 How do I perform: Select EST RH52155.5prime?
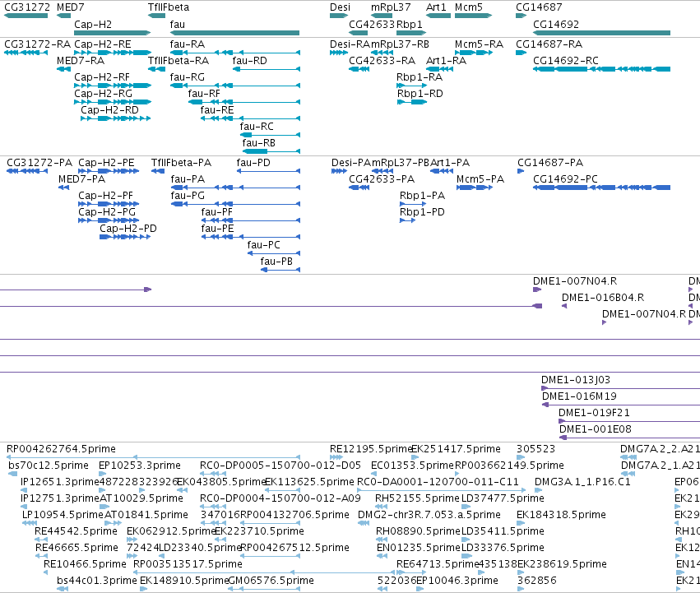(417, 498)
